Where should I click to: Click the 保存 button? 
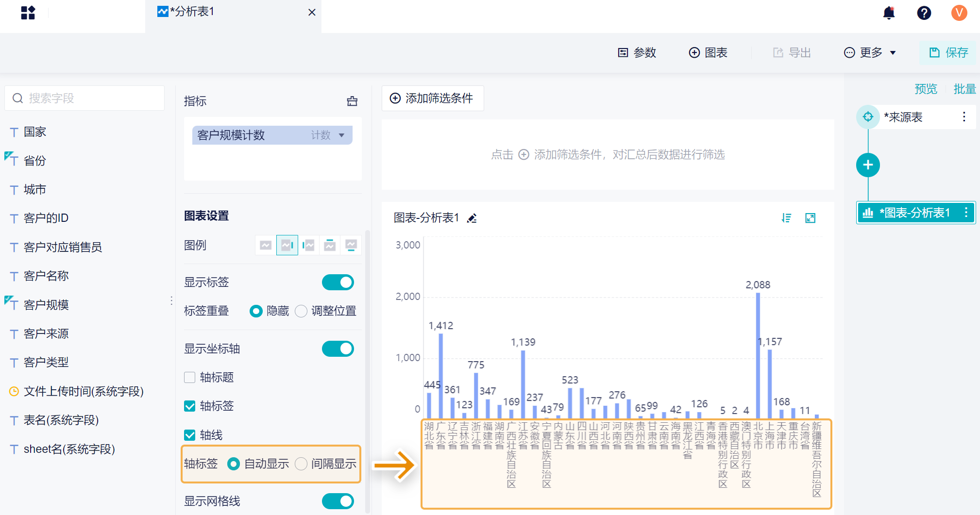[x=948, y=52]
